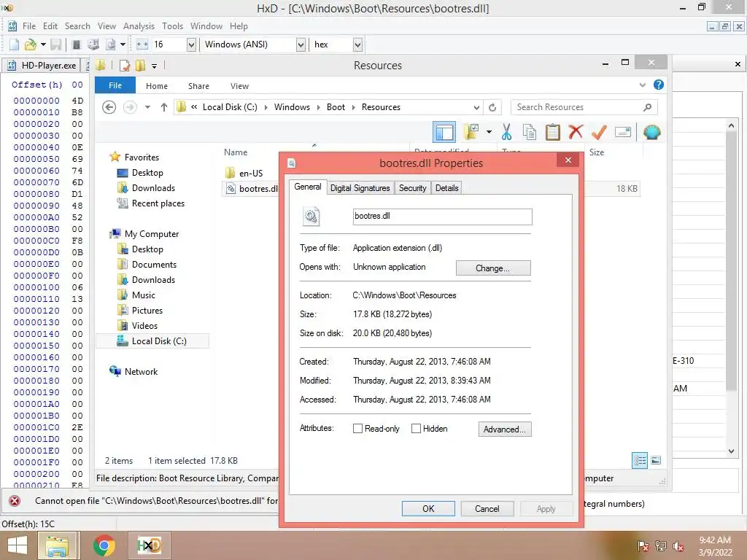Viewport: 747px width, 560px height.
Task: Click the folder options icon in Explorer toolbar
Action: 471,132
